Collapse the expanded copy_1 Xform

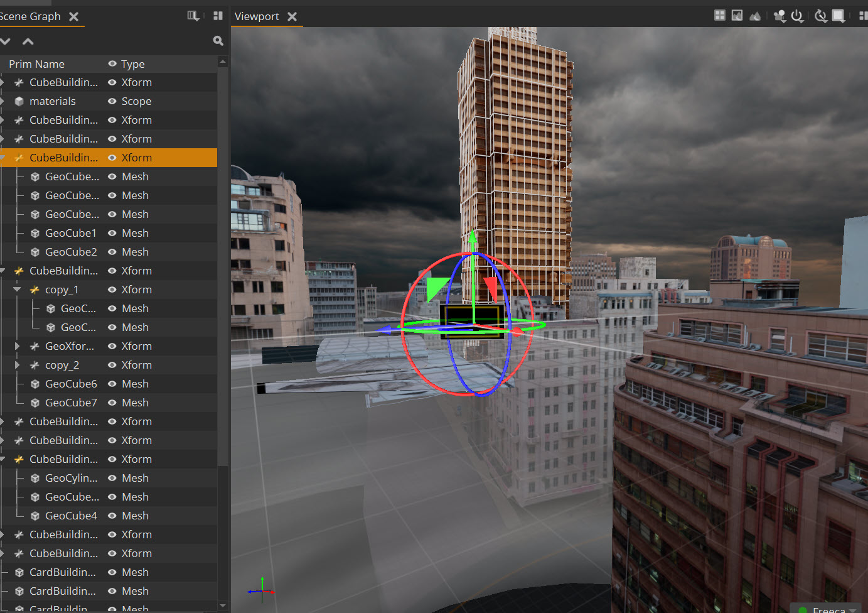pyautogui.click(x=17, y=289)
